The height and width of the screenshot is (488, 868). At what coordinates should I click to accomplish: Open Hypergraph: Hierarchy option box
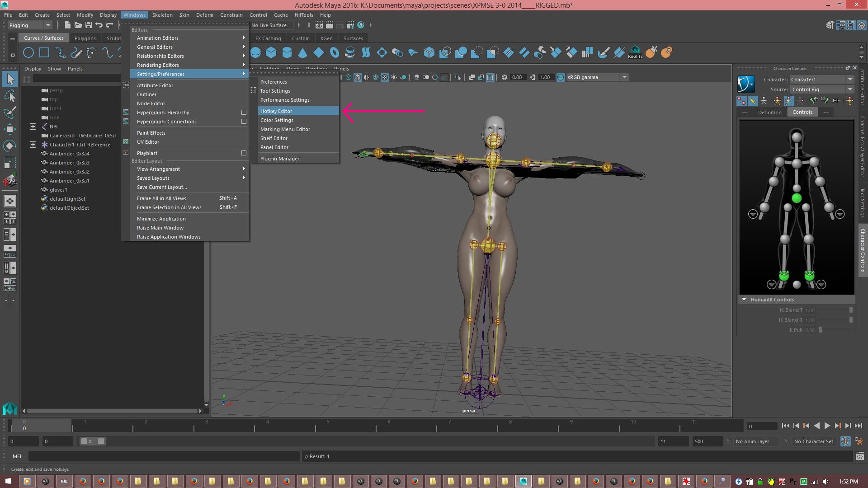pyautogui.click(x=244, y=113)
